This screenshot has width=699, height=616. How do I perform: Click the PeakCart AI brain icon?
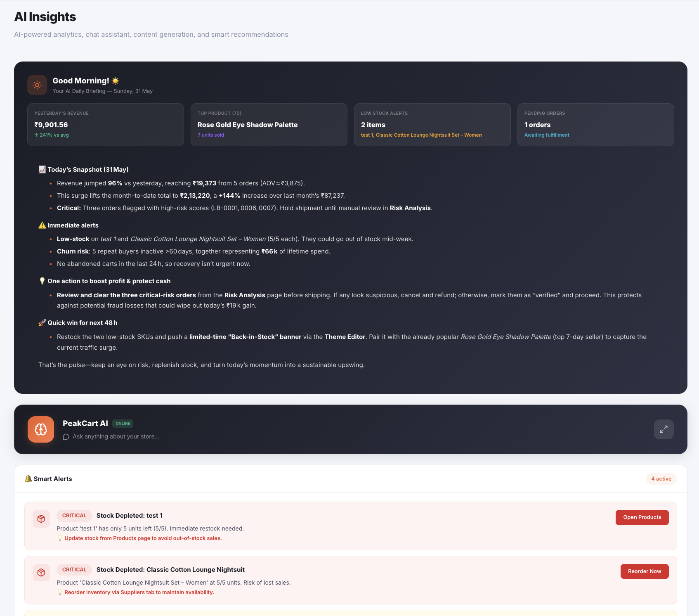[41, 429]
